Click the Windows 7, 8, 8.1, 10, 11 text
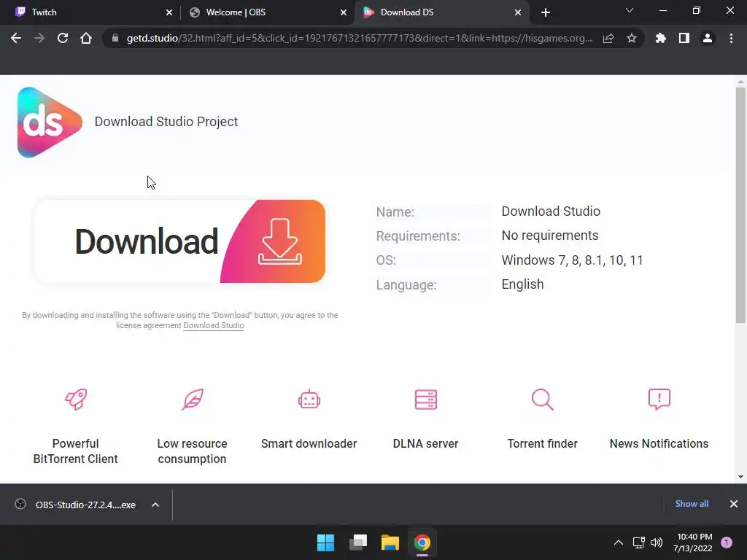Viewport: 747px width, 560px height. 572,260
